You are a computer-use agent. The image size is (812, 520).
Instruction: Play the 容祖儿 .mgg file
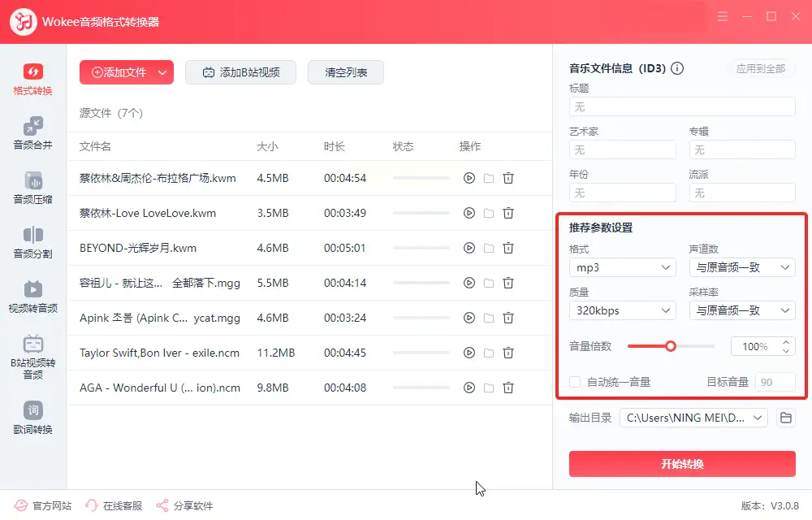tap(469, 283)
